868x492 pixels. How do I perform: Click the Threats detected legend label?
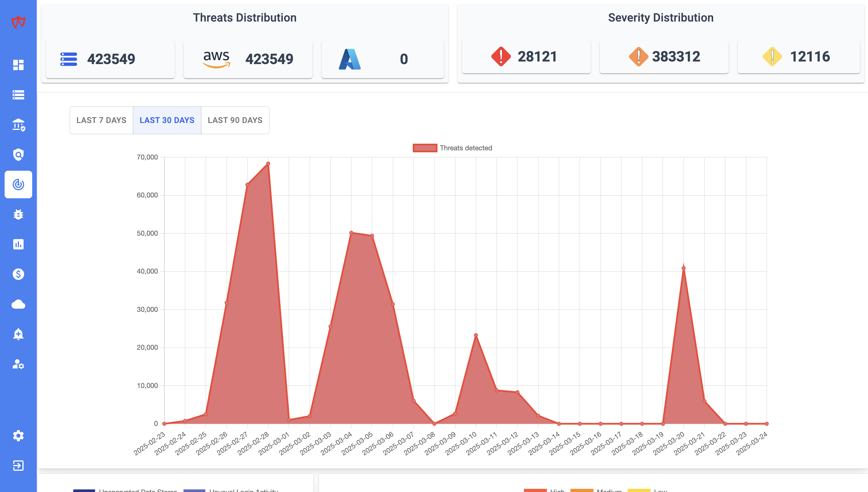tap(466, 148)
